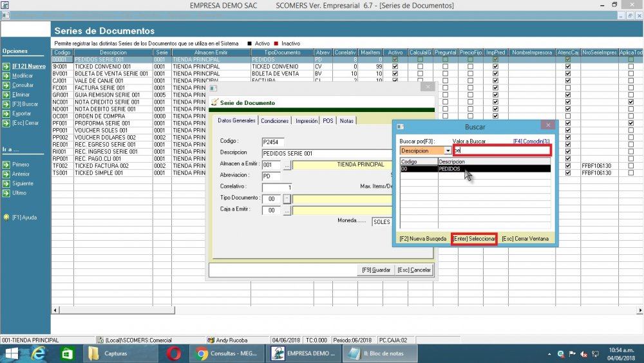Click [F9] Guardar button
Screen dimensions: 644x363
tap(376, 270)
